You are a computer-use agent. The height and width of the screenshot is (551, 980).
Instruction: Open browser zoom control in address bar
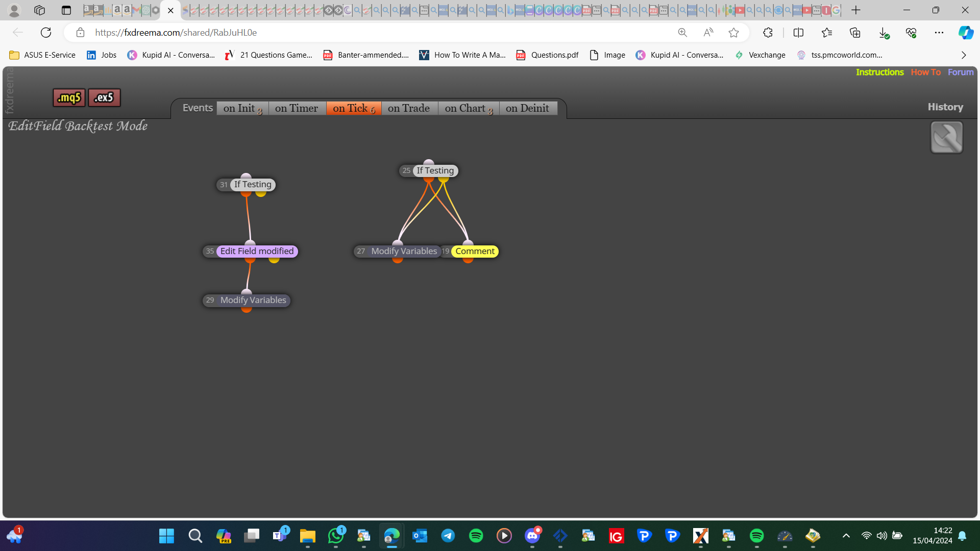[x=682, y=33]
